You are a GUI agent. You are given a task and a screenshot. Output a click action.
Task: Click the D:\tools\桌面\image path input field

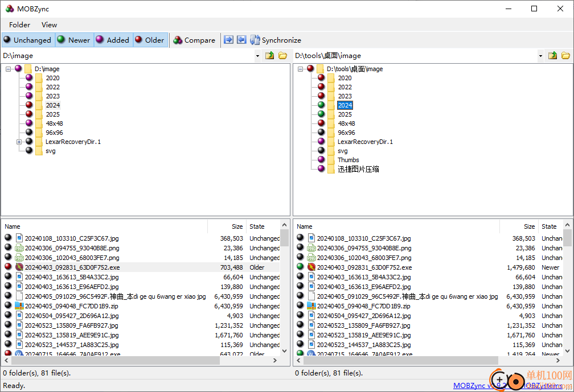pos(416,56)
